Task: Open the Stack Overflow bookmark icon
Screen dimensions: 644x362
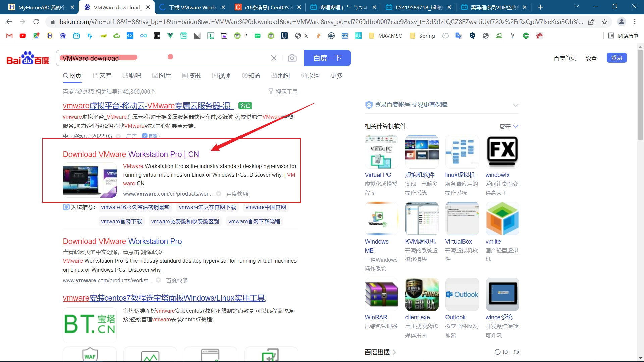Action: pos(318,36)
